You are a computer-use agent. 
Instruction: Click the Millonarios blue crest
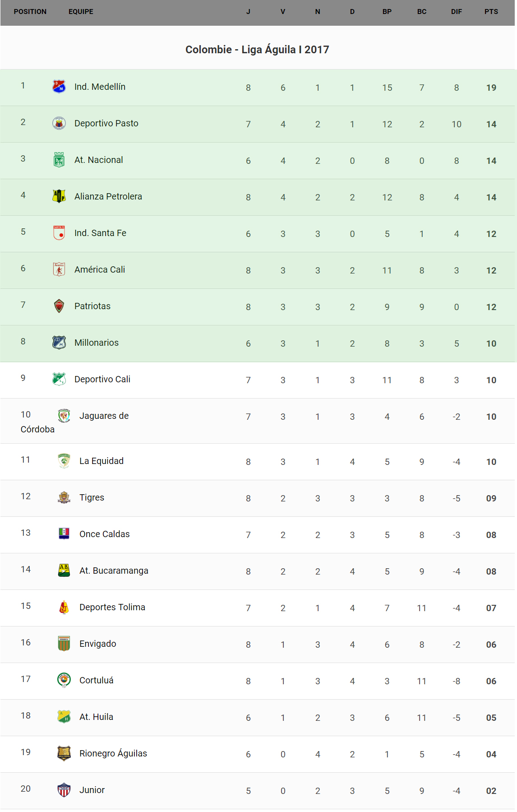[59, 342]
